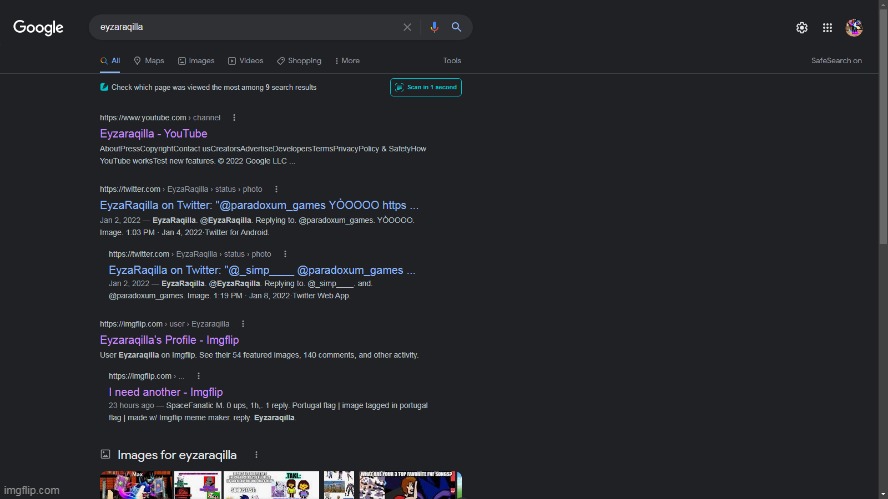This screenshot has width=888, height=499.
Task: Open the third image thumbnail with cartoon characters
Action: pos(271,485)
